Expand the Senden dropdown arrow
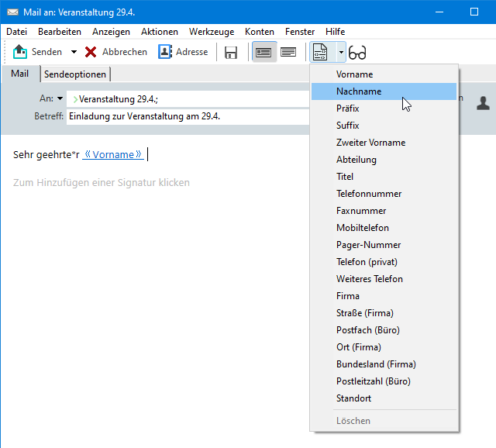496x448 pixels. [x=74, y=53]
